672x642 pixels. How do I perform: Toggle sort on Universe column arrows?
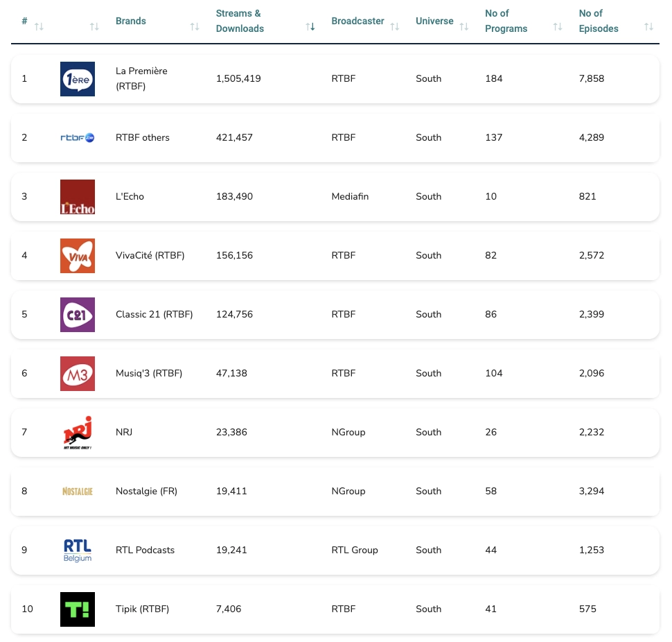tap(463, 26)
